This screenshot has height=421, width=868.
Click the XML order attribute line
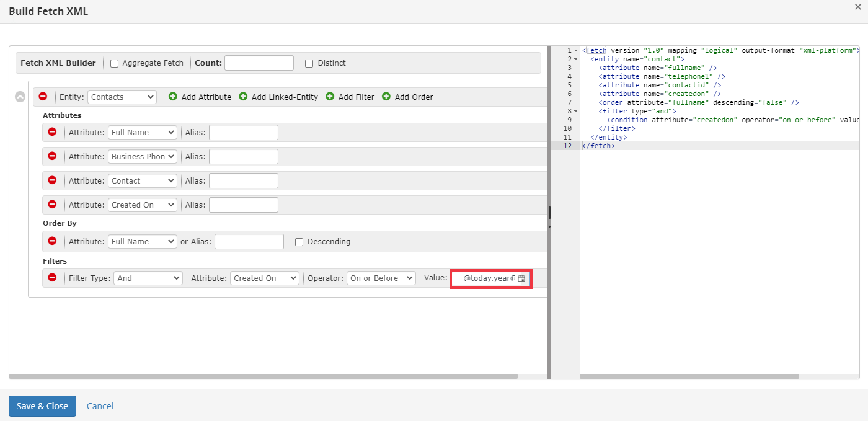pos(699,102)
